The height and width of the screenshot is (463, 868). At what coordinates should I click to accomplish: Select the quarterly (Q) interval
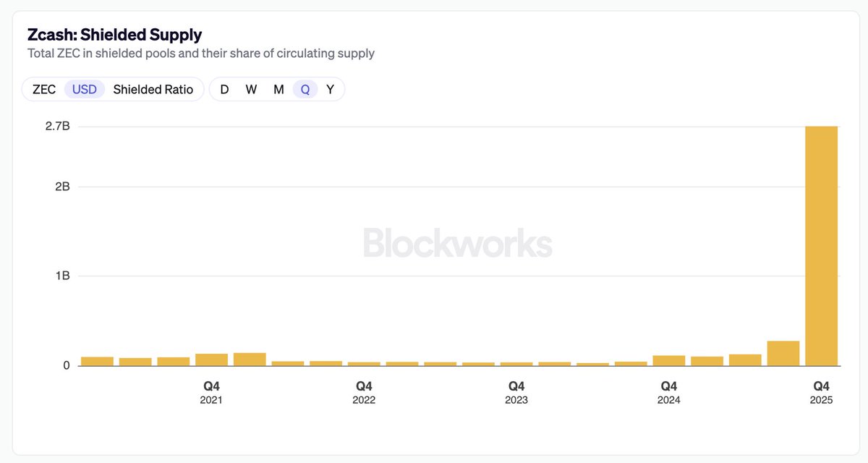[x=305, y=90]
